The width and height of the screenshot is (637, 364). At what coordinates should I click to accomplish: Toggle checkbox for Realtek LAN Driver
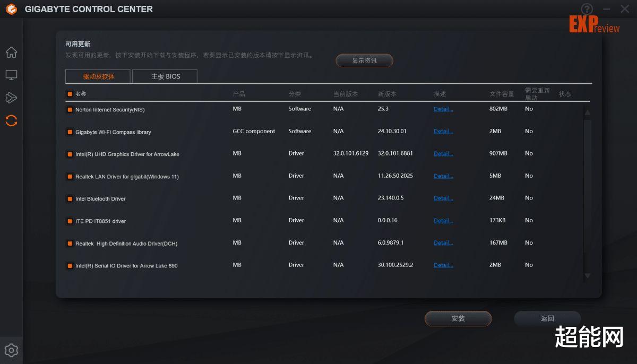pos(70,177)
